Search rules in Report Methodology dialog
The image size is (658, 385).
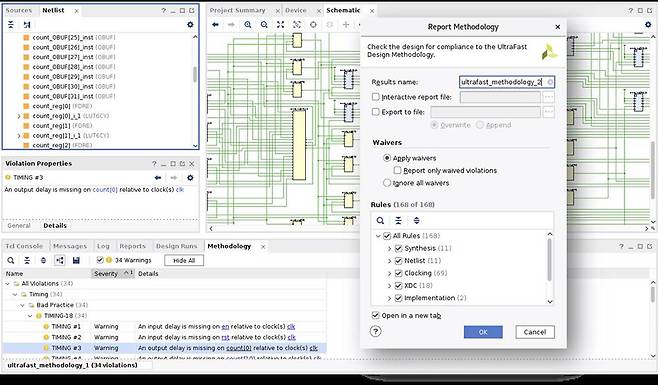[380, 220]
